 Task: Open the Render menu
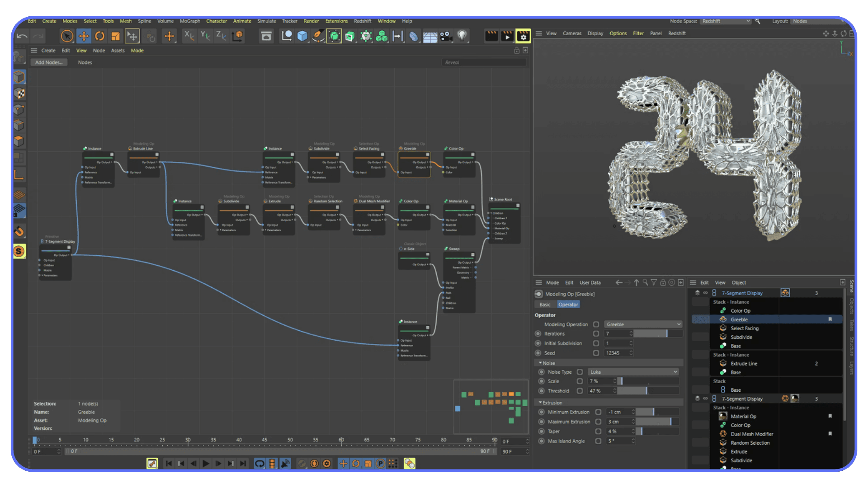311,21
